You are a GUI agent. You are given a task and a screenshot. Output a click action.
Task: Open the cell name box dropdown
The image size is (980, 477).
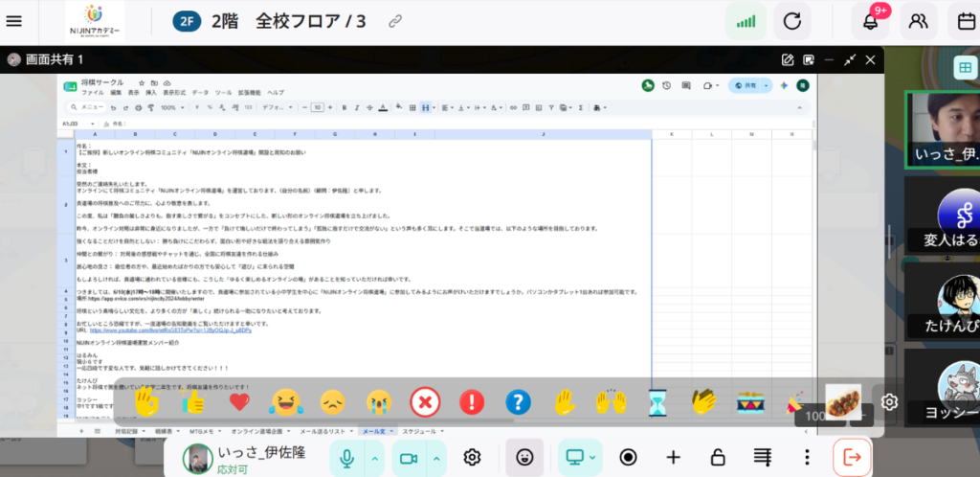[x=93, y=124]
